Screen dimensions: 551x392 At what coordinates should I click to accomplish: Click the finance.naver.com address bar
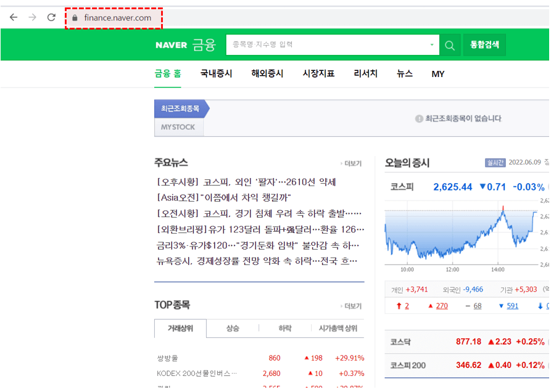[x=117, y=17]
